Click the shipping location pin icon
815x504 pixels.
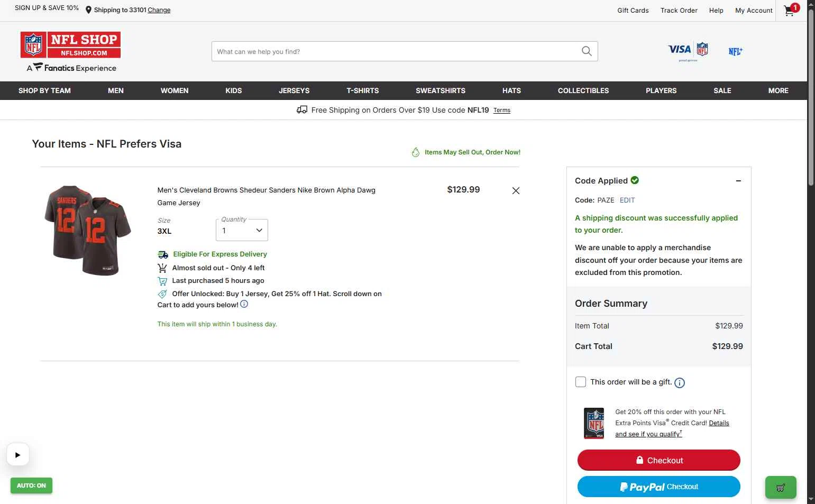point(88,10)
